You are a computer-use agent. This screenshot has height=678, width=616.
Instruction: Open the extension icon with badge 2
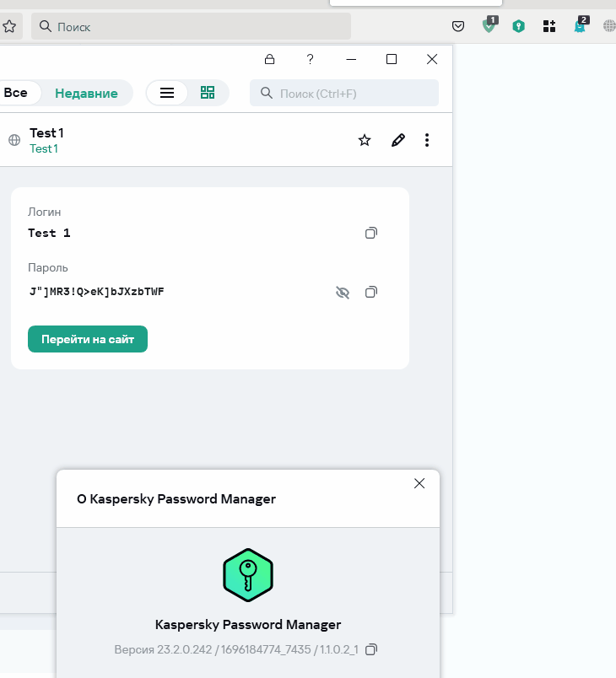coord(580,25)
